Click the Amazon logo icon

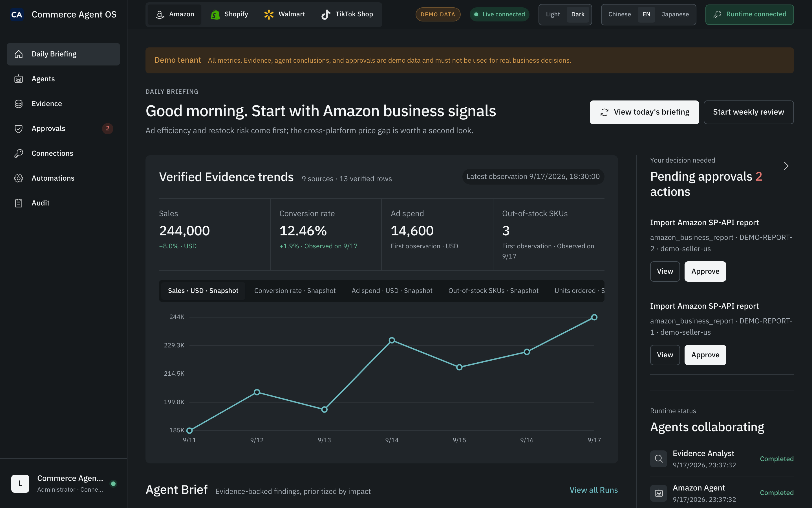pos(160,14)
